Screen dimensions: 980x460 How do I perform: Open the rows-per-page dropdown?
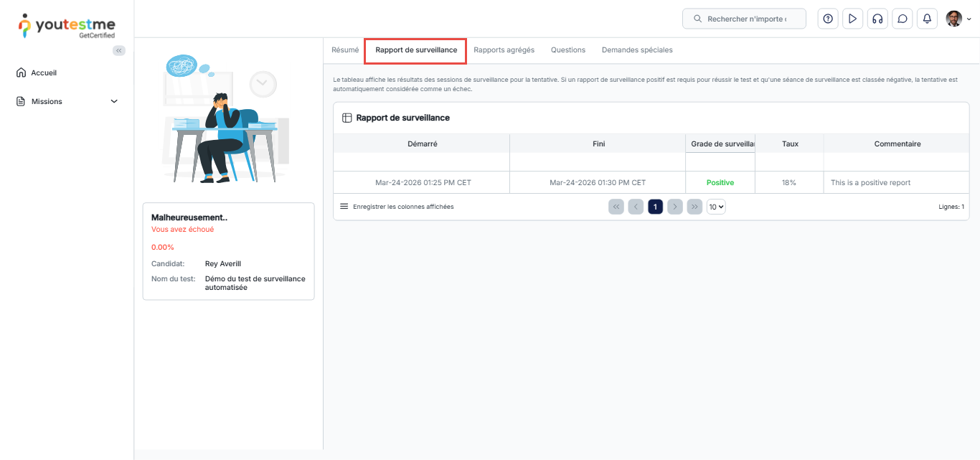pyautogui.click(x=716, y=207)
